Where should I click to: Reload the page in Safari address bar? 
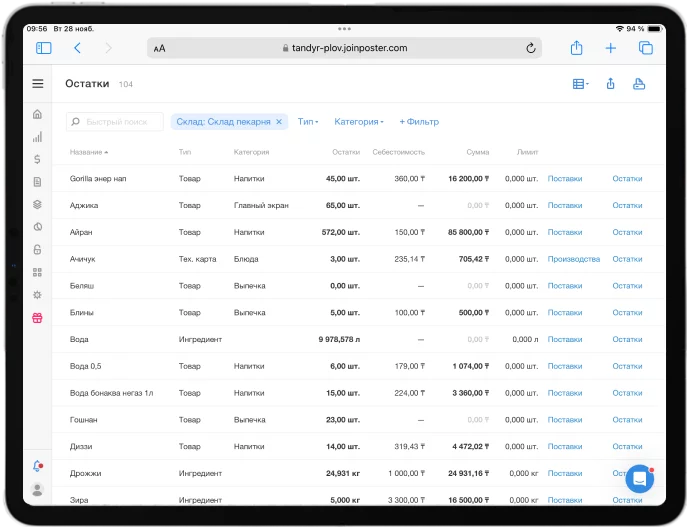click(x=530, y=48)
